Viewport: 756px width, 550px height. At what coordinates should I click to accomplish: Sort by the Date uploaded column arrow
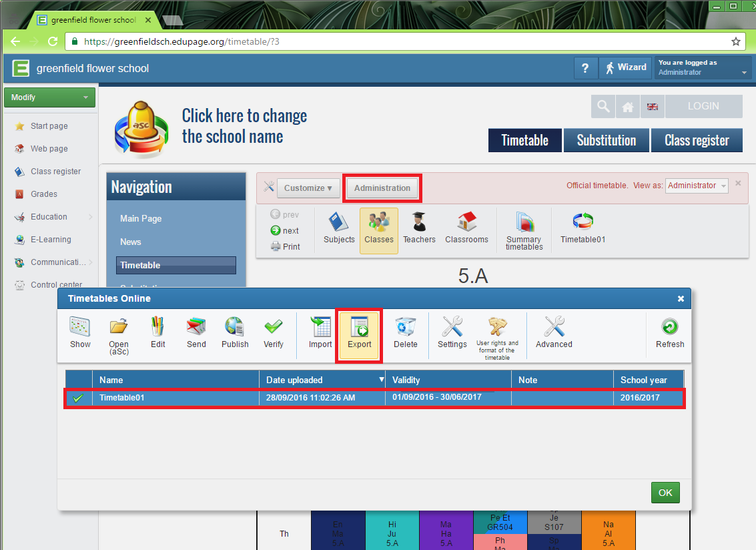point(382,380)
